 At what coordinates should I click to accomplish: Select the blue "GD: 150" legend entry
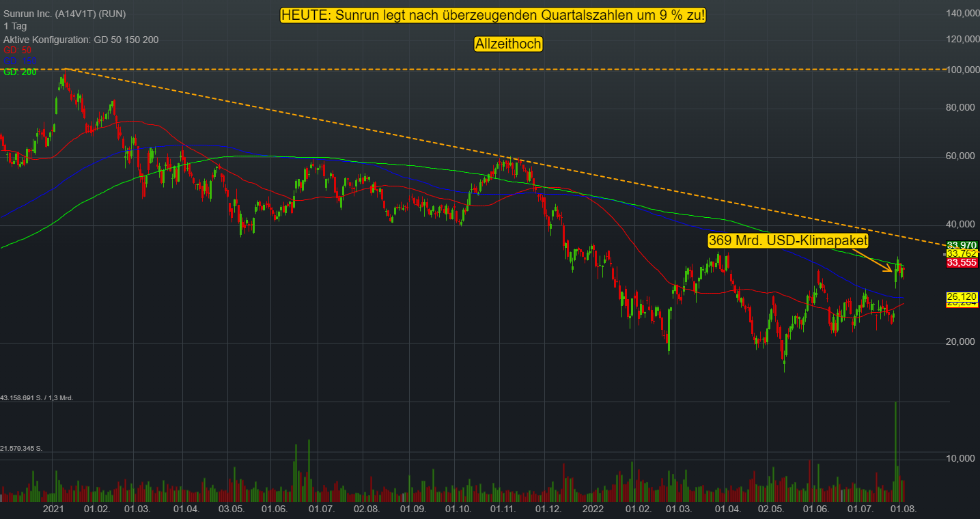pos(20,61)
